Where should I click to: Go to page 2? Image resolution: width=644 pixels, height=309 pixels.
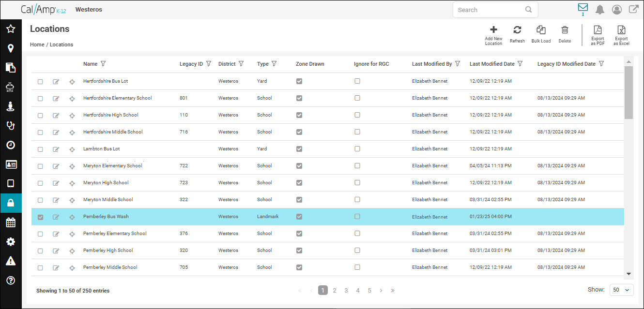pyautogui.click(x=335, y=290)
